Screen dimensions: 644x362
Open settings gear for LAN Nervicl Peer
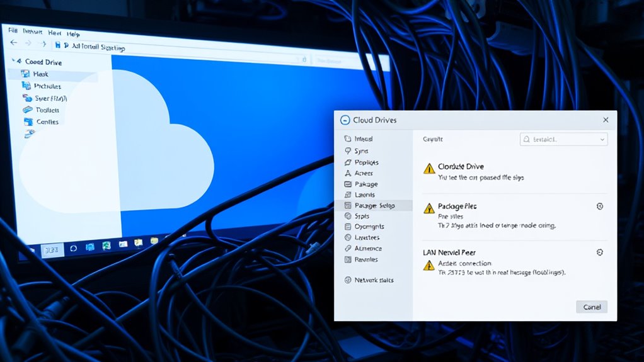tap(600, 252)
